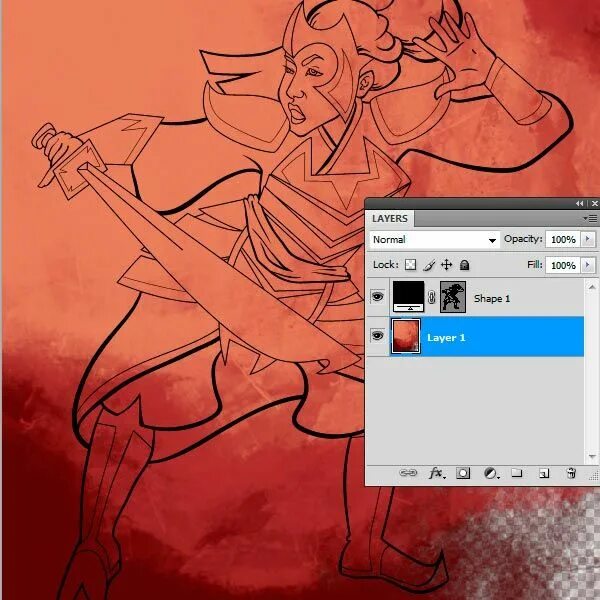Click the link layers icon
The image size is (600, 600).
(x=408, y=473)
